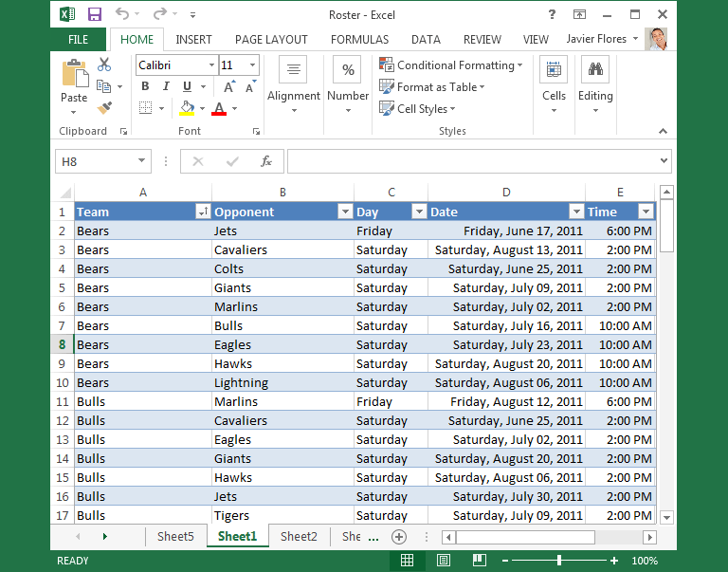The image size is (728, 572).
Task: Apply cell borders from the Font group
Action: click(145, 108)
